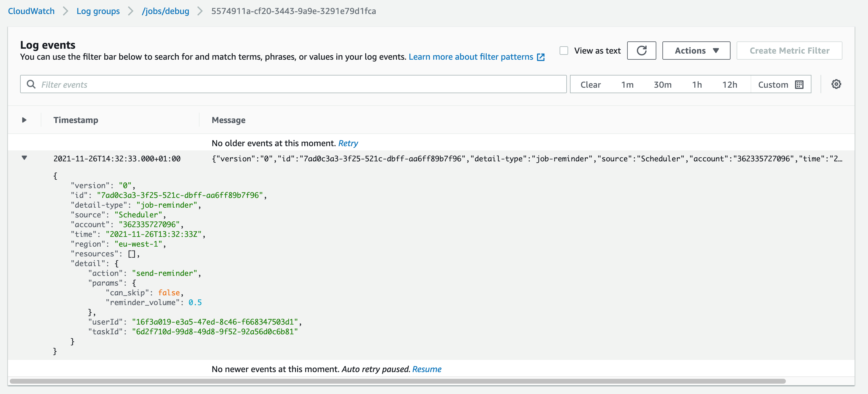
Task: Resume auto retry of newer events
Action: (x=427, y=369)
